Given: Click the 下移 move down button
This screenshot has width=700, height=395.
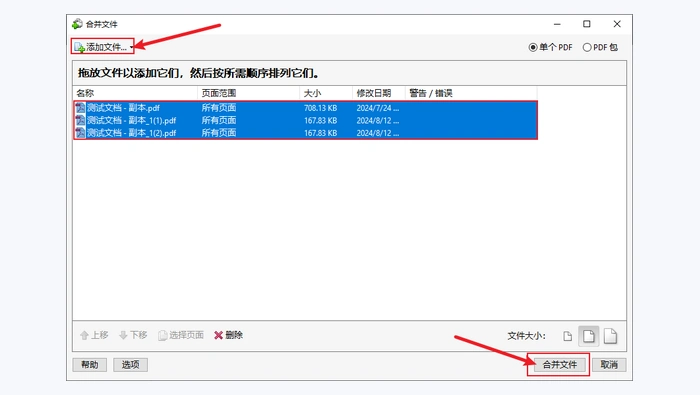Looking at the screenshot, I should coord(133,335).
